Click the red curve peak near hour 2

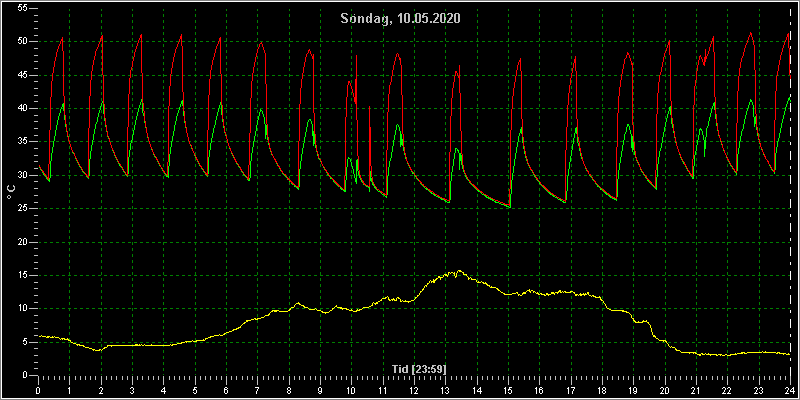pyautogui.click(x=102, y=36)
